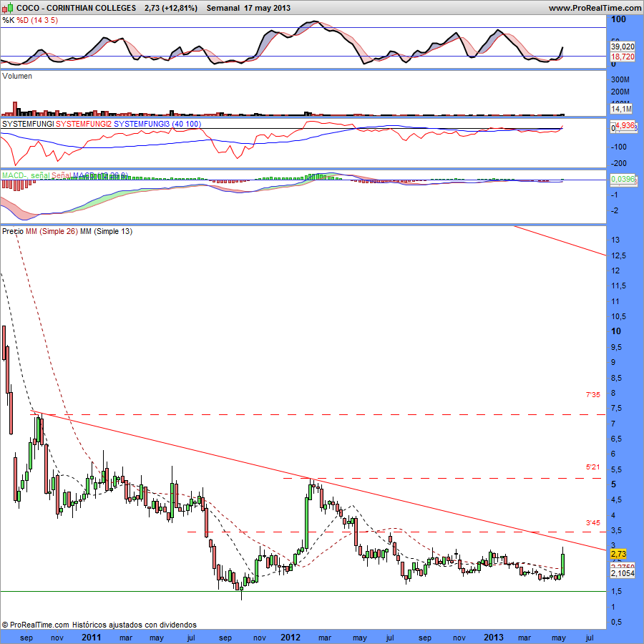Click the red 'MM (Simple 26)' moving average label
The width and height of the screenshot is (644, 644).
pos(52,231)
